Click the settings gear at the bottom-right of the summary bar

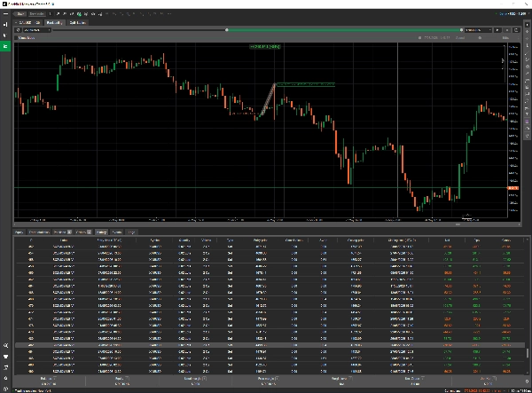pyautogui.click(x=528, y=381)
